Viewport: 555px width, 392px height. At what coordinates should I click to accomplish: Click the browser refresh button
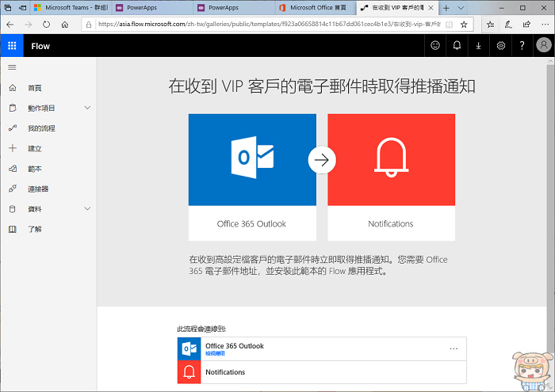pyautogui.click(x=47, y=25)
